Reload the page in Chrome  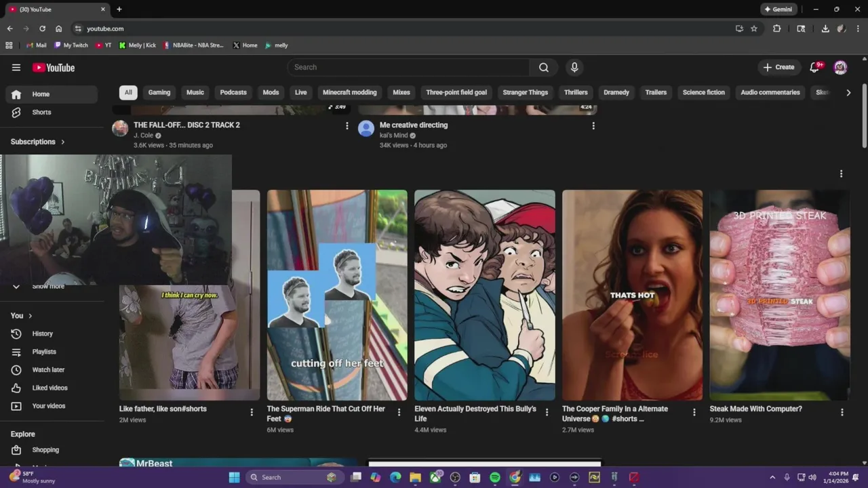42,28
